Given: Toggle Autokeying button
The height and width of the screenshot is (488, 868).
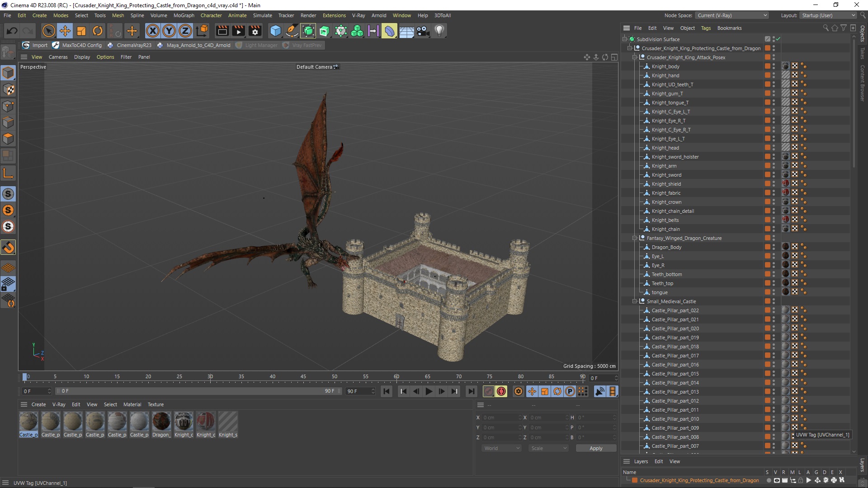Looking at the screenshot, I should click(x=501, y=391).
